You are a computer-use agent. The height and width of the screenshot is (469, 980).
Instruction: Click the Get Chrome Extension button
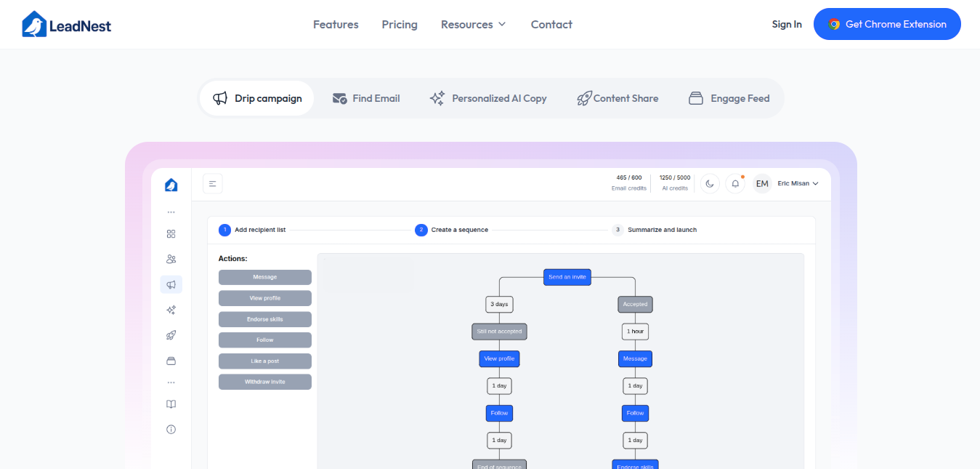click(x=887, y=24)
